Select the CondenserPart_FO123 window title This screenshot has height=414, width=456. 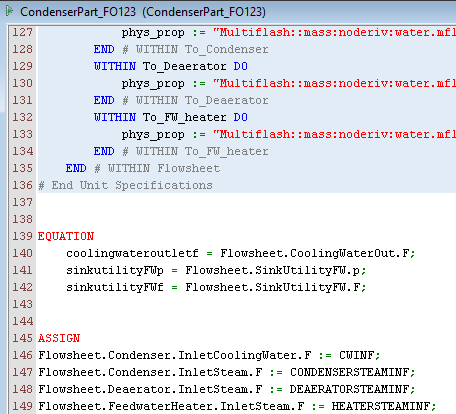click(143, 12)
